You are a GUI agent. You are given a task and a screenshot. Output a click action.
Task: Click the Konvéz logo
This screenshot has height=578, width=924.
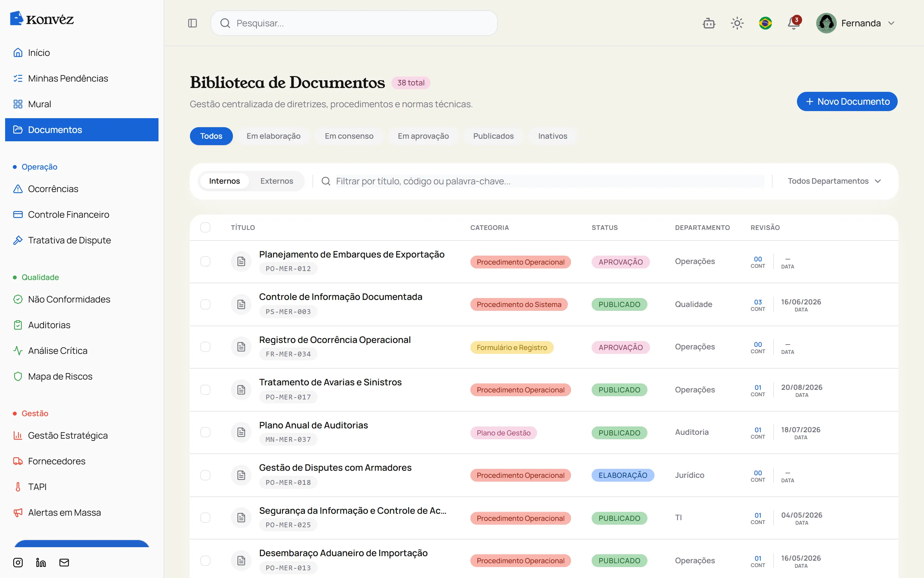coord(42,19)
